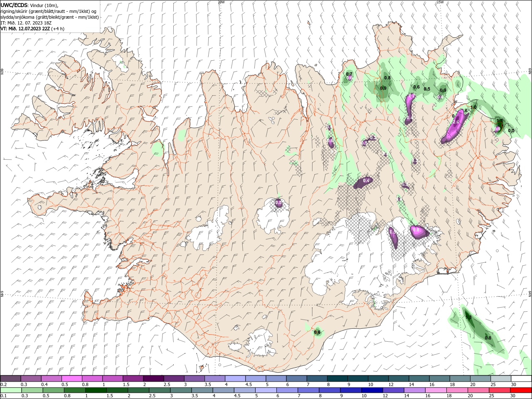
Task: Click the 15W longitude label
Action: [440, 2]
